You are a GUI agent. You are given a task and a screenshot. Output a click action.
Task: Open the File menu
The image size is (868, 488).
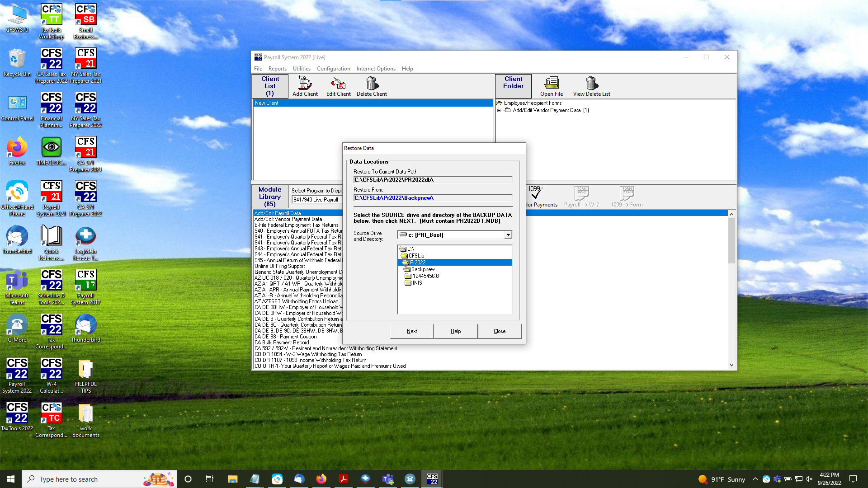258,69
